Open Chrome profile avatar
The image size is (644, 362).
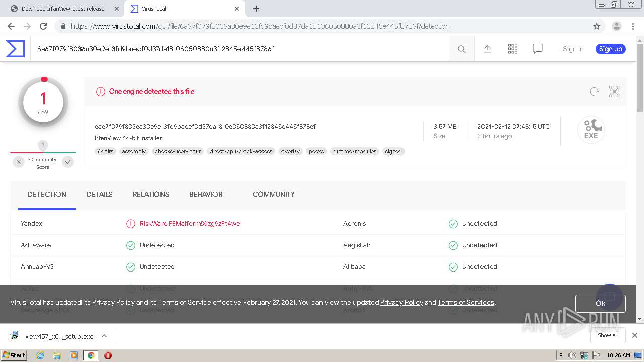(x=616, y=26)
